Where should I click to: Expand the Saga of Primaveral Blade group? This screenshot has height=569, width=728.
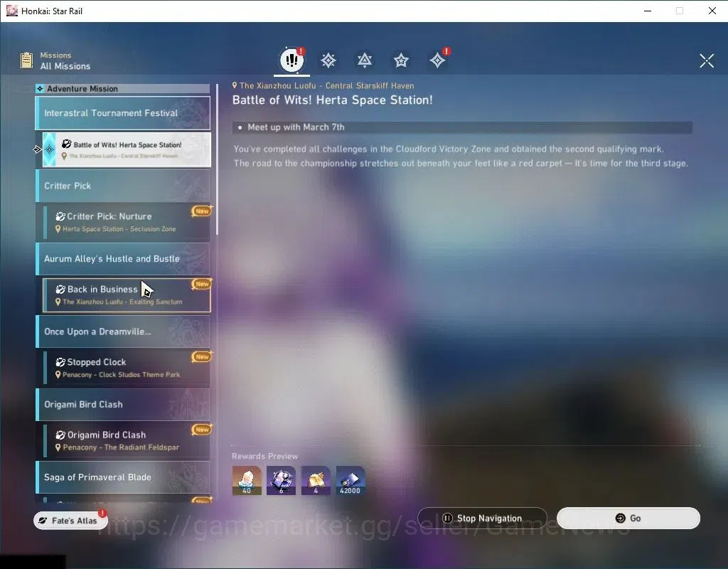(x=123, y=477)
